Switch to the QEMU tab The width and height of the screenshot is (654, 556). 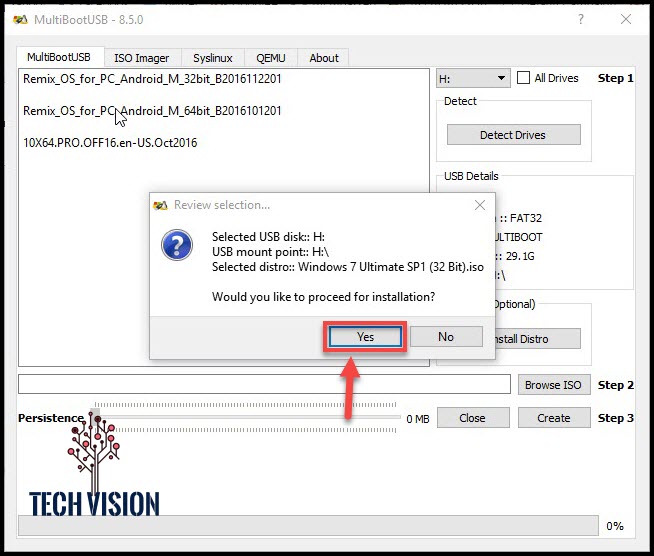tap(271, 58)
